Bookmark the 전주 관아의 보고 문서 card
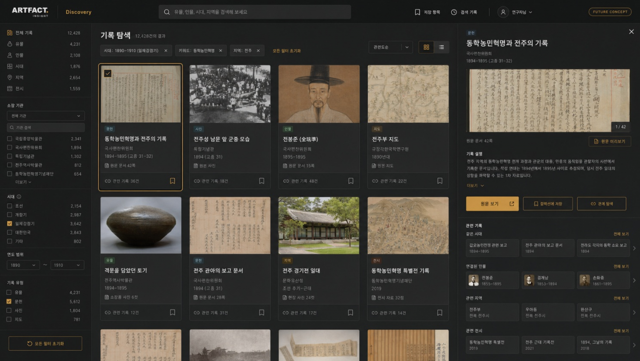This screenshot has height=361, width=640. 262,312
